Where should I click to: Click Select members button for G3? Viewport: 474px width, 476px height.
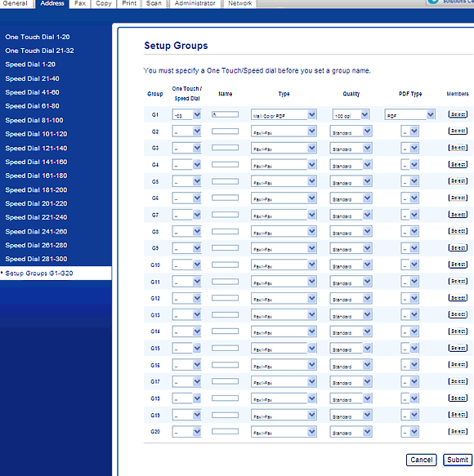coord(458,148)
